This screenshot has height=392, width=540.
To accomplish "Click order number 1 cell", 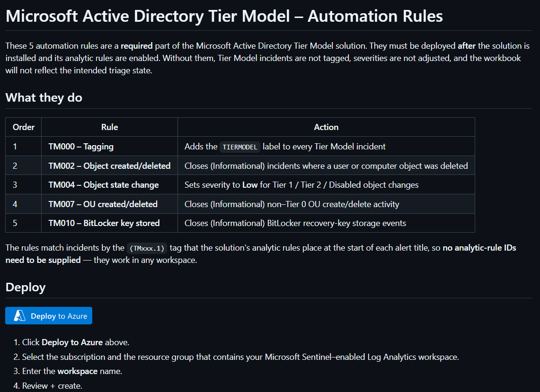I will coord(23,146).
